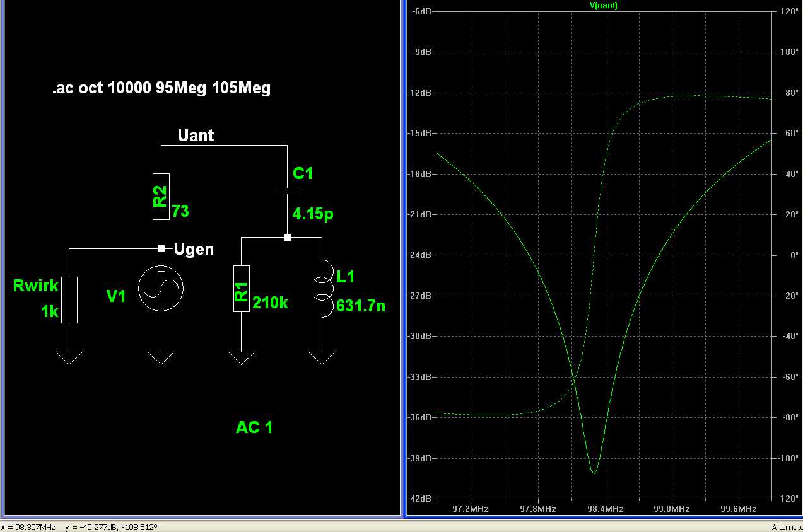Click the ground symbol below V1
The height and width of the screenshot is (532, 803).
point(161,358)
